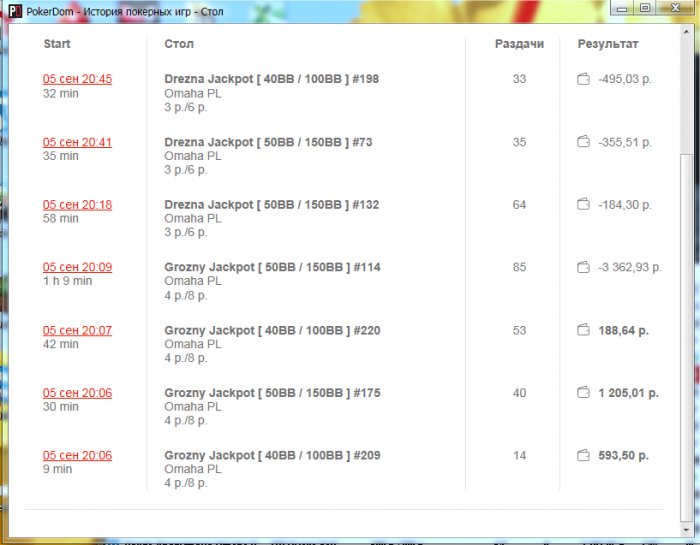Click the result value -495,03 р.

(625, 79)
